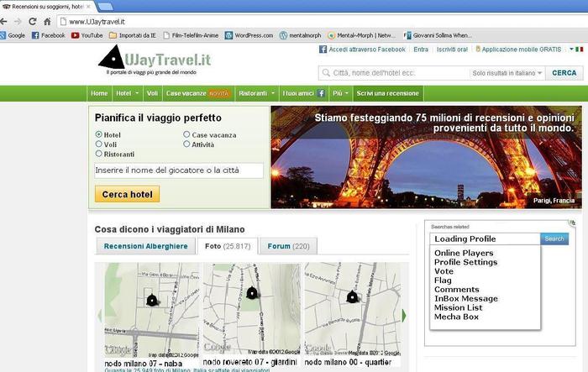Select Vote in suggestion list
Viewport: 588px width, 372px height.
point(444,271)
